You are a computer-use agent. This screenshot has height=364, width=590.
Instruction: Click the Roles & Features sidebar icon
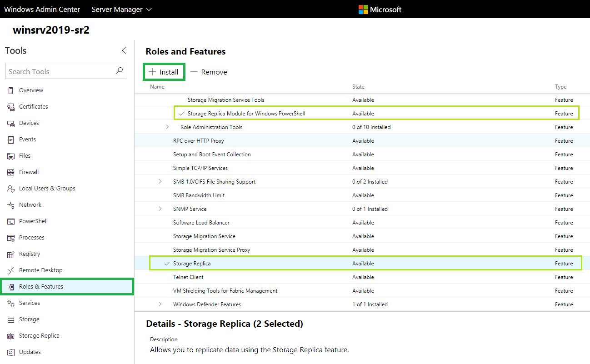pyautogui.click(x=11, y=287)
